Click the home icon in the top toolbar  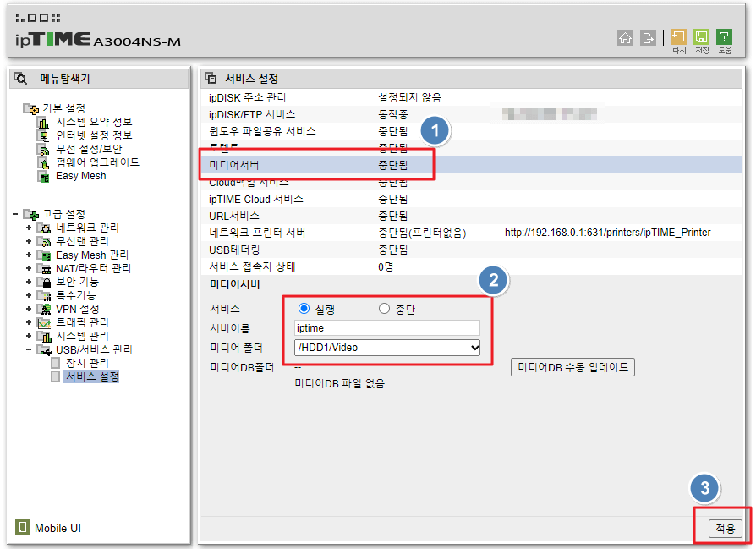coord(626,38)
